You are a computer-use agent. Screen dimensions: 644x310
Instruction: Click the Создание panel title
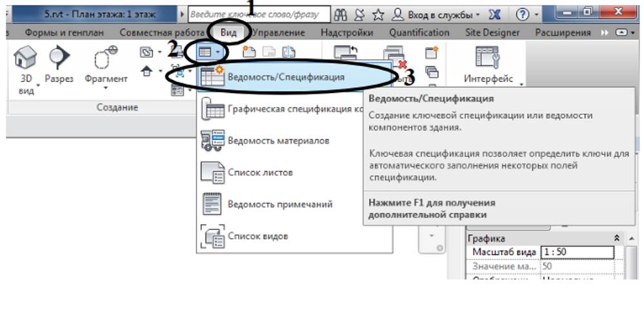[x=117, y=108]
